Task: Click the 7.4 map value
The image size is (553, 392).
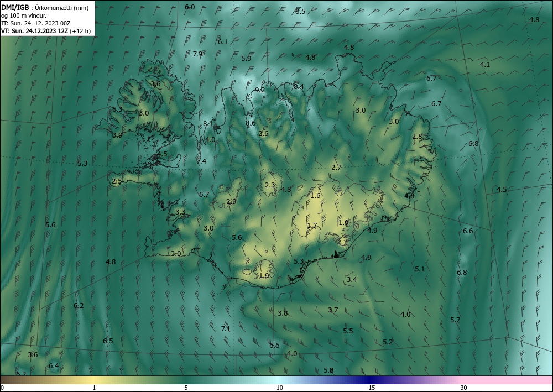Action: click(201, 161)
